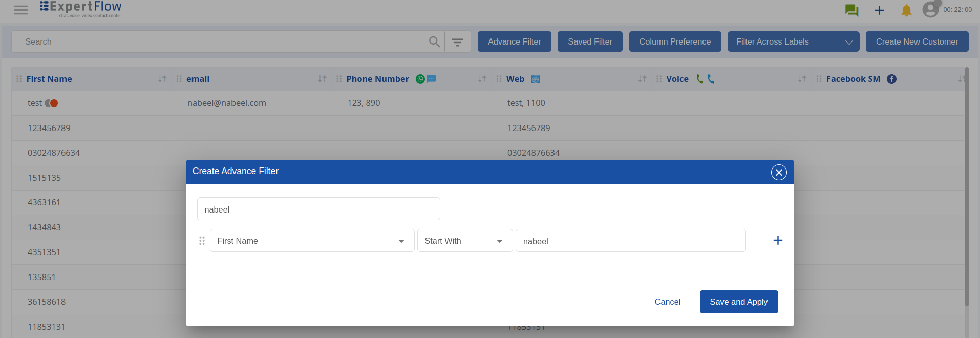Screen dimensions: 980x338
Task: Click the search magnifier icon
Action: point(434,42)
